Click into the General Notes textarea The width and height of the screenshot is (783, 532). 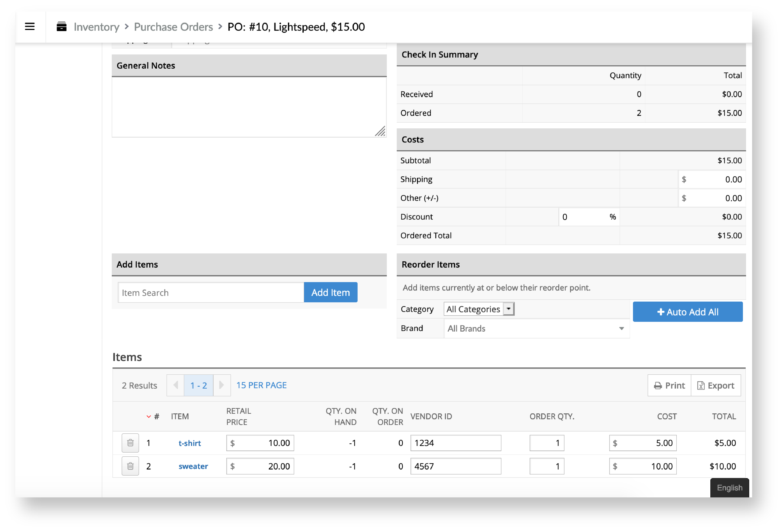coord(249,107)
